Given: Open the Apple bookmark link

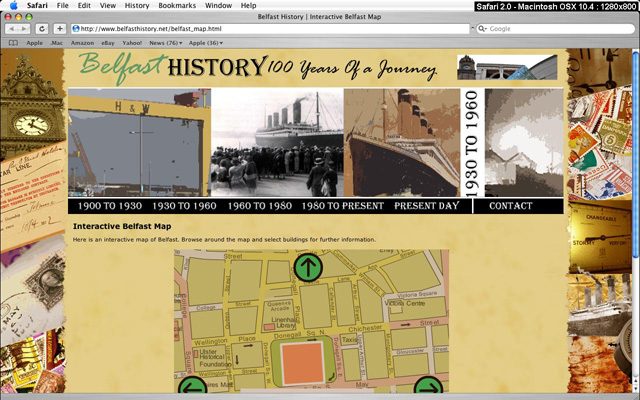Looking at the screenshot, I should coord(34,43).
